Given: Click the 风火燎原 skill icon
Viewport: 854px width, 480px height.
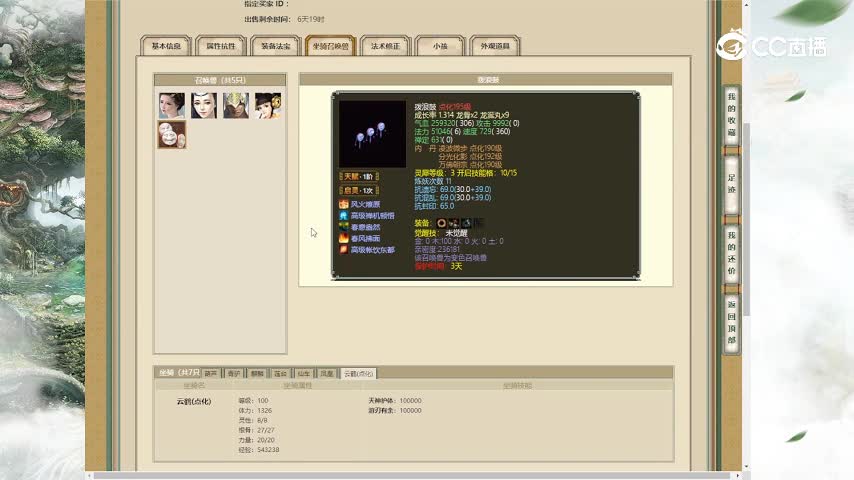Looking at the screenshot, I should [343, 204].
